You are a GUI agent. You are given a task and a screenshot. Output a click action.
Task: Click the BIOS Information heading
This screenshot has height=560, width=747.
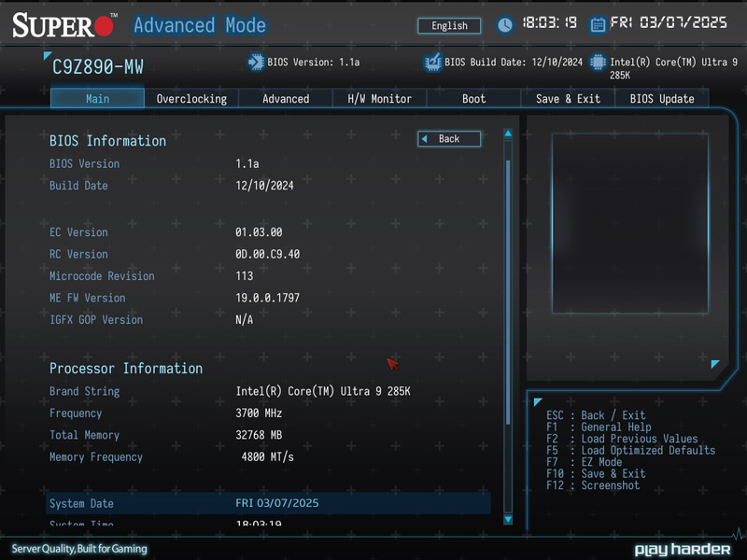pyautogui.click(x=108, y=141)
